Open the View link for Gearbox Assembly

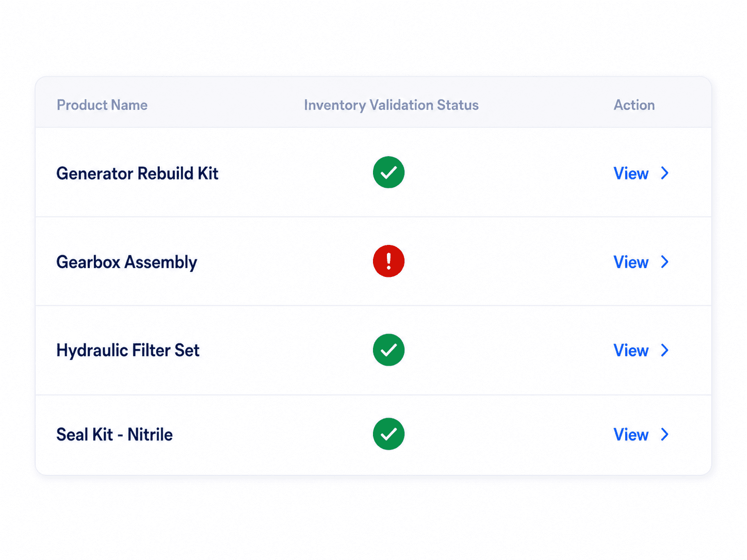click(x=630, y=262)
